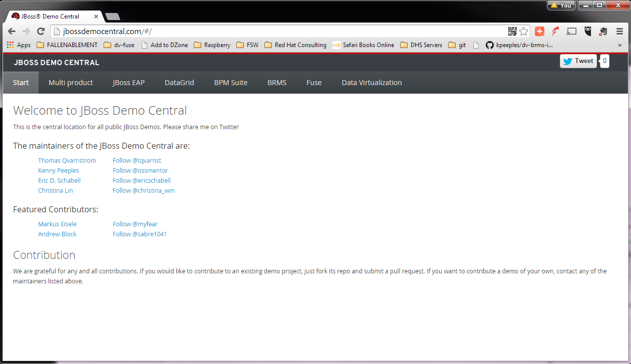Click the browser forward arrow
The width and height of the screenshot is (631, 364).
pos(26,32)
